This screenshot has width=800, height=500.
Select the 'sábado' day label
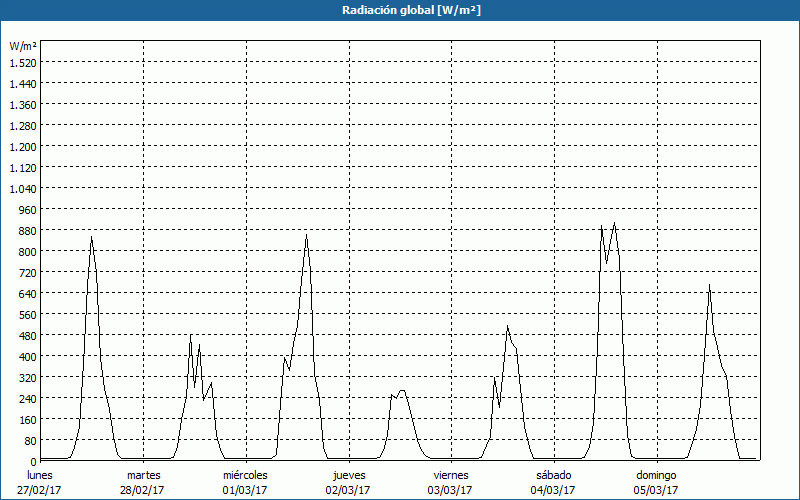[553, 475]
